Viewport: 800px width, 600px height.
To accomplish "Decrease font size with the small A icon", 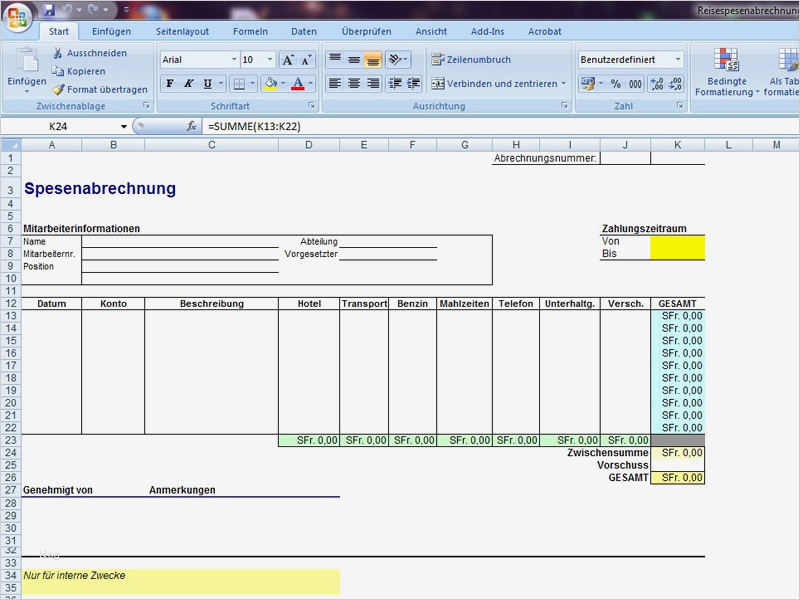I will click(306, 60).
